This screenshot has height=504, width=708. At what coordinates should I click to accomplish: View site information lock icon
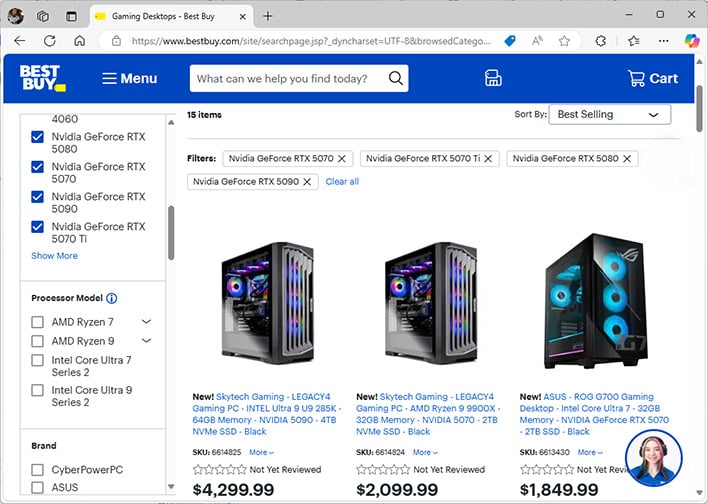coord(116,41)
